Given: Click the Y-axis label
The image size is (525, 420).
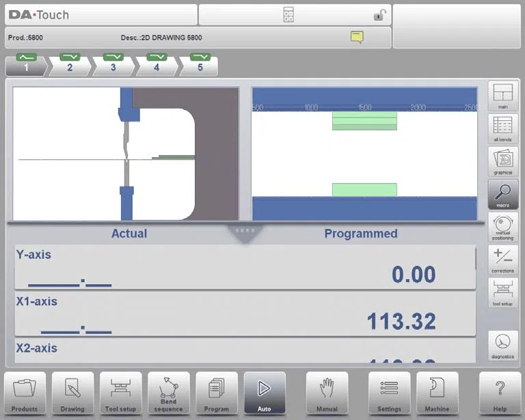Looking at the screenshot, I should (33, 255).
